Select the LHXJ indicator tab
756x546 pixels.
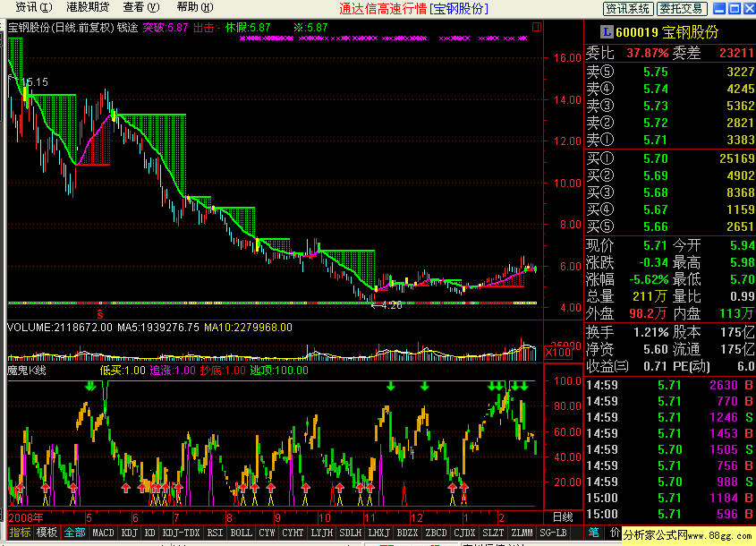tap(378, 533)
